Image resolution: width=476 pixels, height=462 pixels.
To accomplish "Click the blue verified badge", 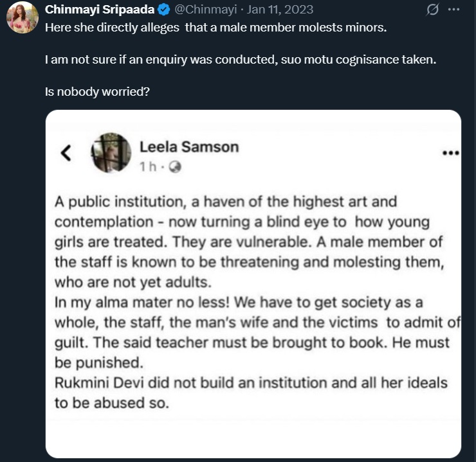I will click(165, 10).
